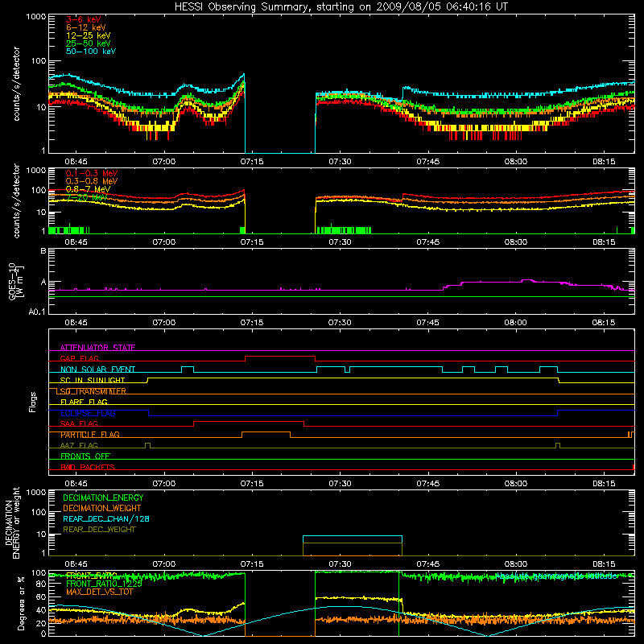This screenshot has height=644, width=644.
Task: Click the cyan REAR_DEC_CHAN step in decimation plot
Action: [x=353, y=536]
